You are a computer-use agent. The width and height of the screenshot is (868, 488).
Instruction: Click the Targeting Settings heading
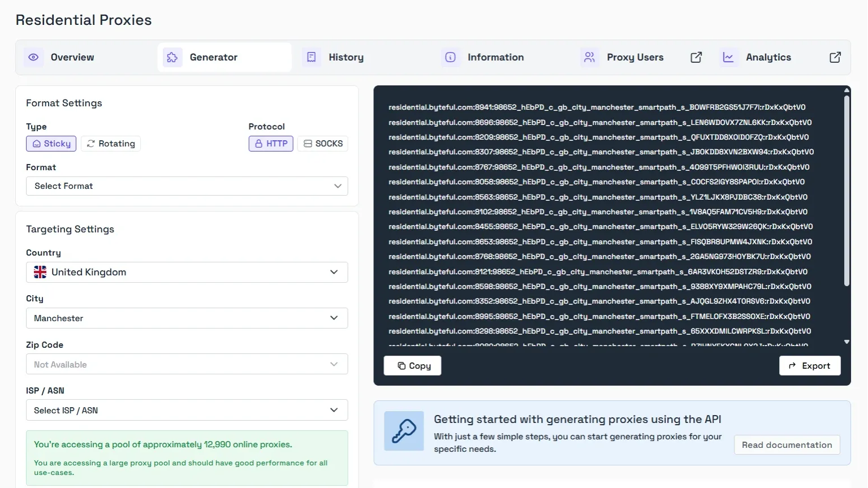[x=70, y=229]
